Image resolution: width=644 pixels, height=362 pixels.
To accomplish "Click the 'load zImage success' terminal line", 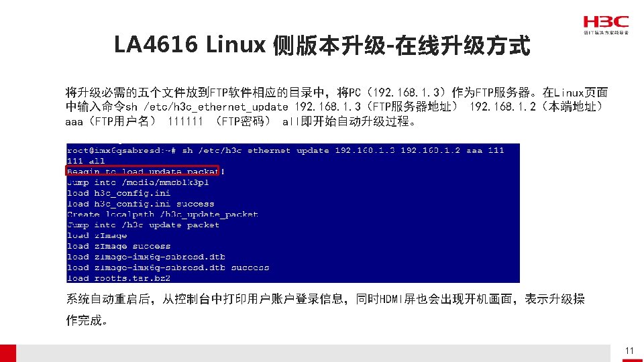I will [x=119, y=246].
